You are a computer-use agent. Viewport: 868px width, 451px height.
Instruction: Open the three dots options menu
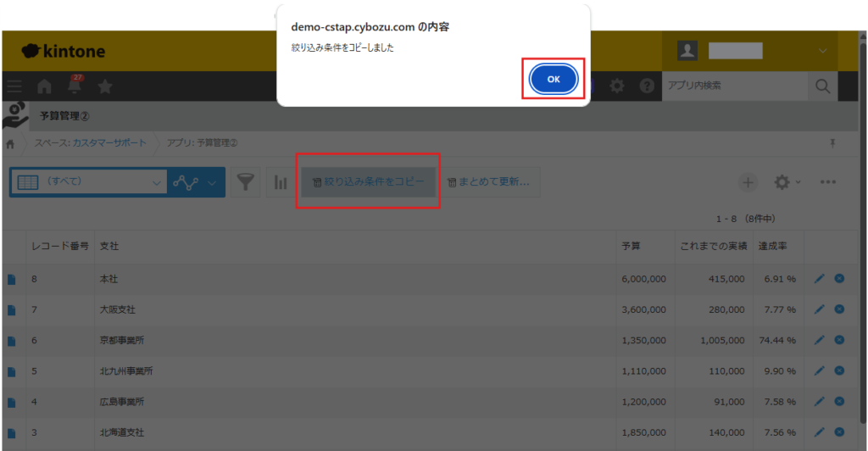pos(828,182)
